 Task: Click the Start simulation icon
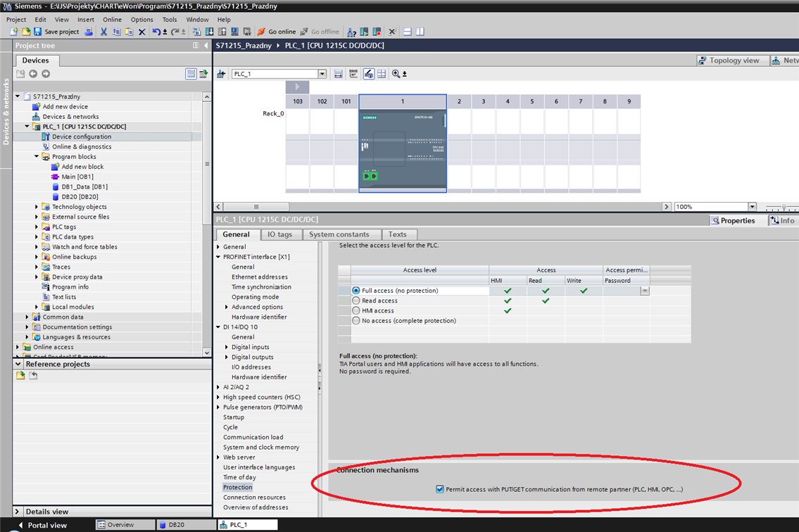(x=234, y=32)
